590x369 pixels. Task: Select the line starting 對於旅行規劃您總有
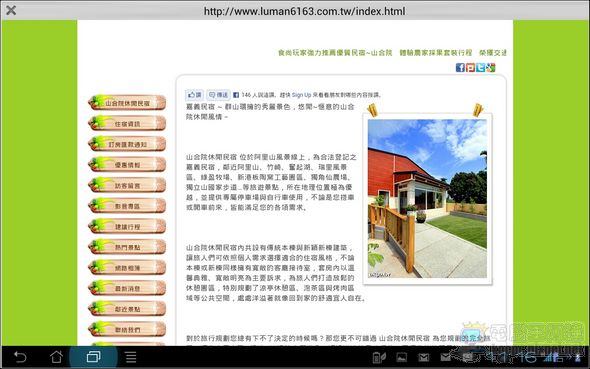click(x=339, y=338)
